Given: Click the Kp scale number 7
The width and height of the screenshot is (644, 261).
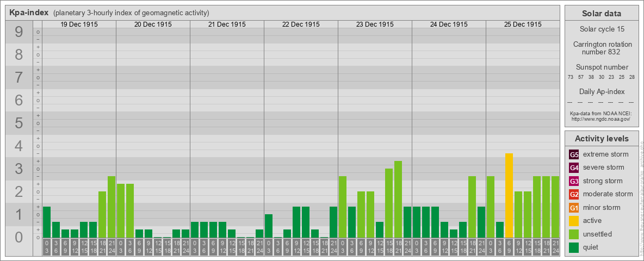Looking at the screenshot, I should click(x=19, y=78).
